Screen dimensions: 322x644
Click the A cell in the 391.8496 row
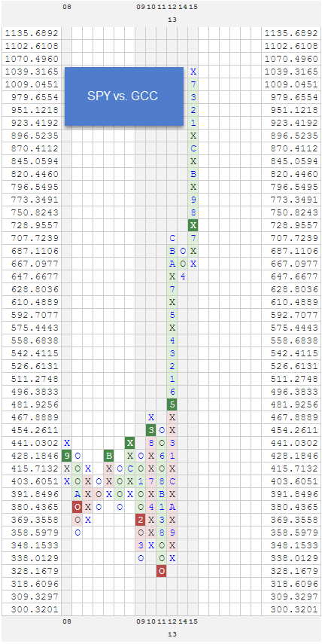click(77, 495)
